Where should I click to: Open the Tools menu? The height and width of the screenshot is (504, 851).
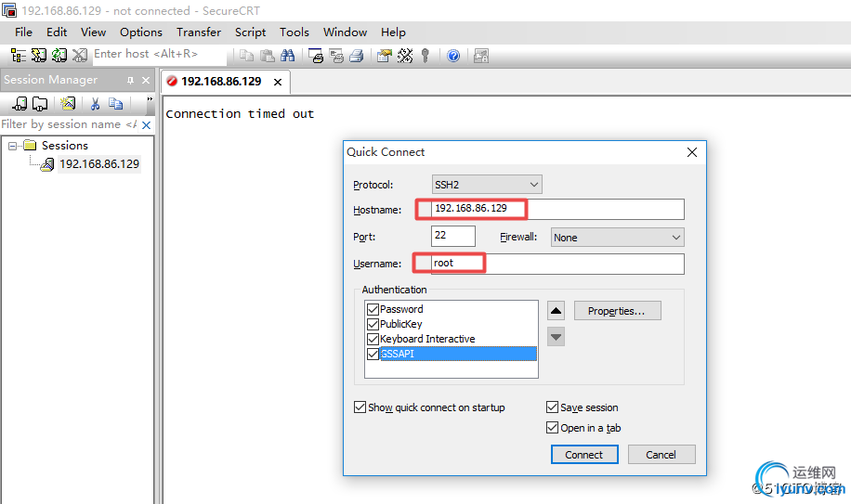pos(295,32)
